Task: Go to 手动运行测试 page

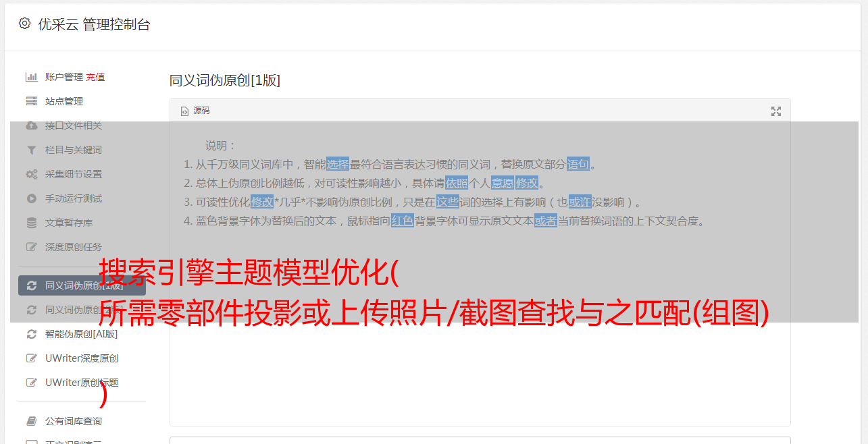Action: pyautogui.click(x=74, y=198)
